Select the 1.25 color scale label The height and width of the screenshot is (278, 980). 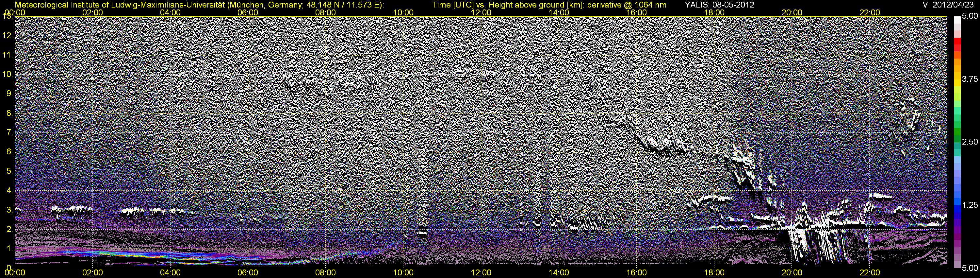pyautogui.click(x=970, y=205)
